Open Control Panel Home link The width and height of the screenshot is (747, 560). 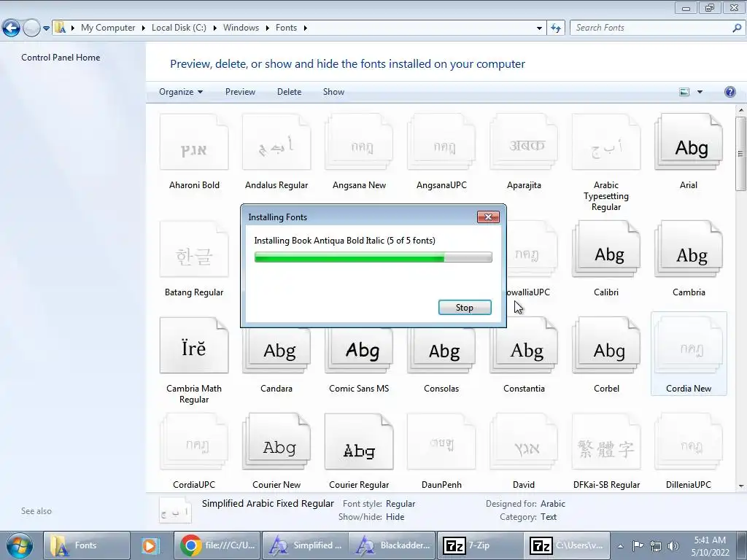[61, 57]
